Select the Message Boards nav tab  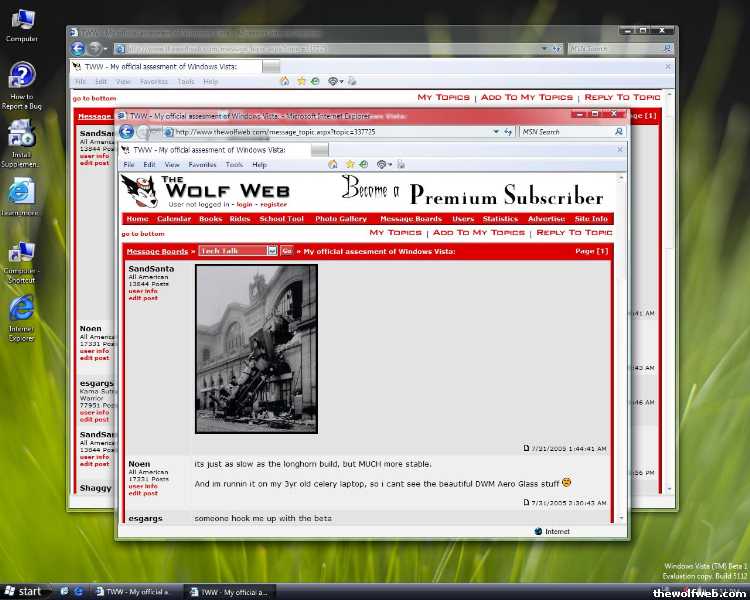tap(410, 219)
